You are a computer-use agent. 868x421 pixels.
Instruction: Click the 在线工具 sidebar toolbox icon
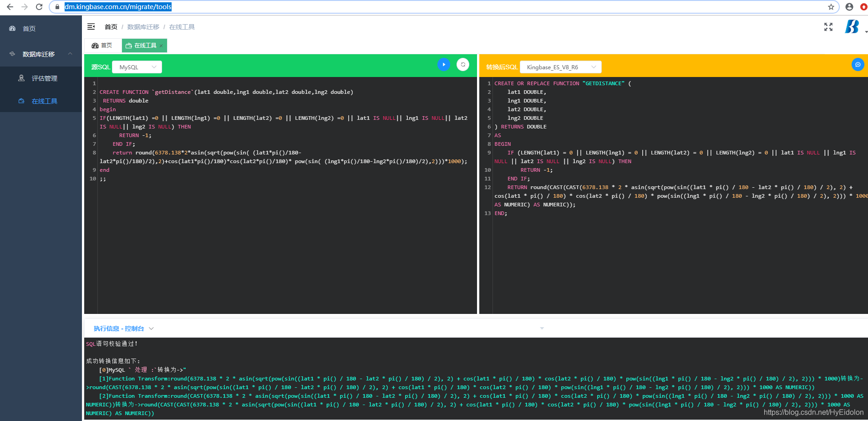pyautogui.click(x=21, y=101)
